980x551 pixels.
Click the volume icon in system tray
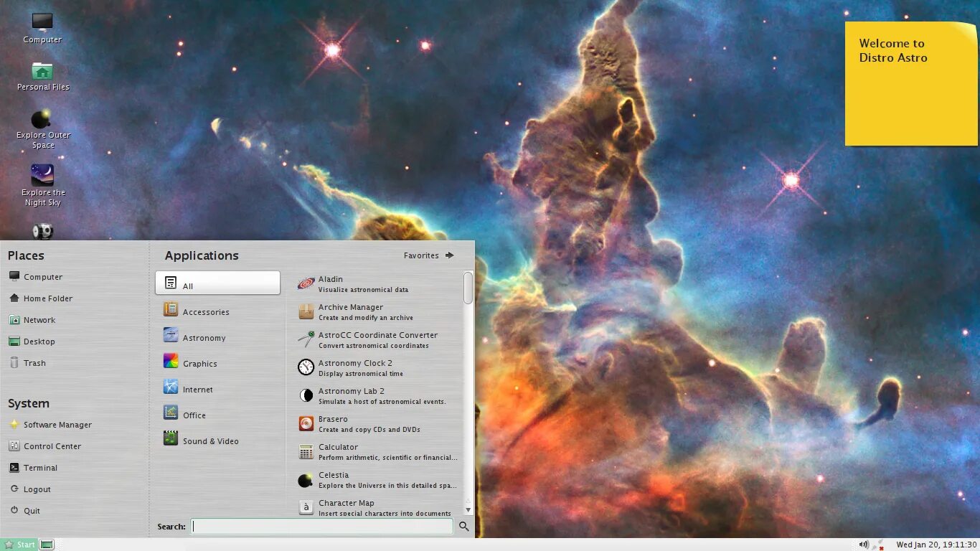pyautogui.click(x=864, y=545)
